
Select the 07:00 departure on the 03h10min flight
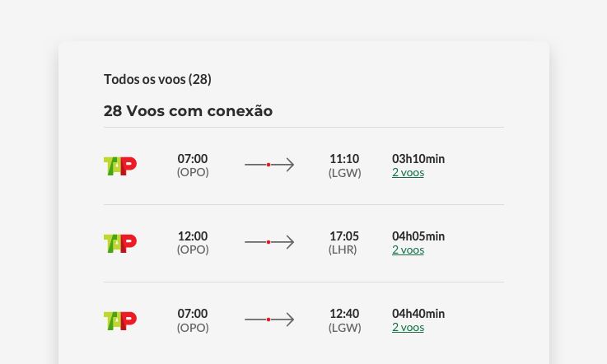point(193,159)
